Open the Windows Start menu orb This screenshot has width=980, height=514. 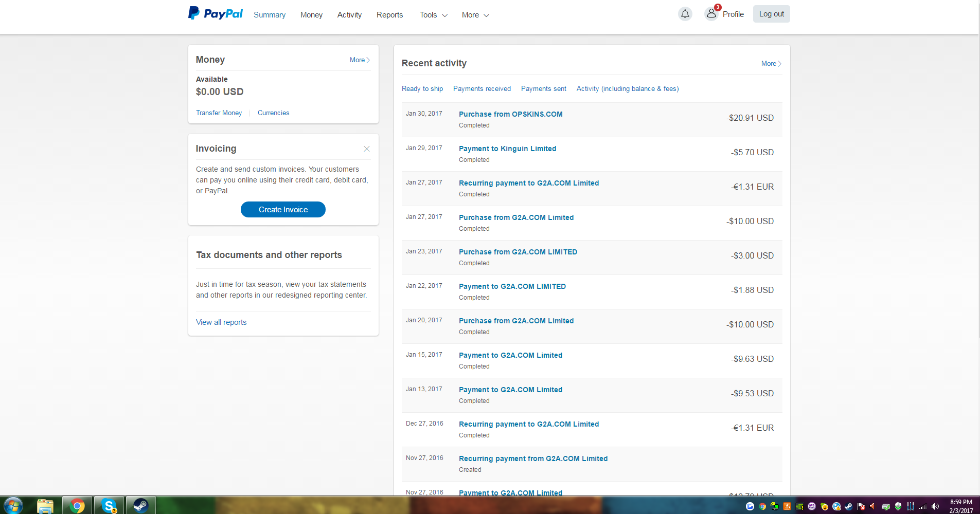[13, 506]
